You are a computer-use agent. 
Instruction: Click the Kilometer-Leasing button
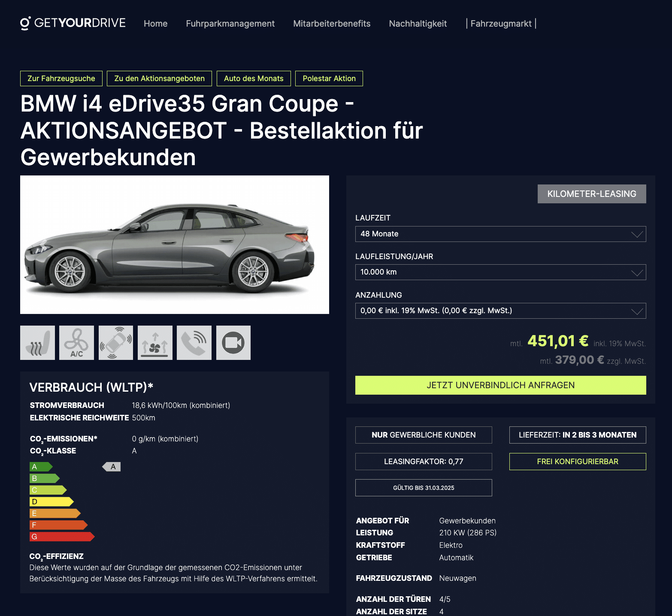tap(592, 194)
